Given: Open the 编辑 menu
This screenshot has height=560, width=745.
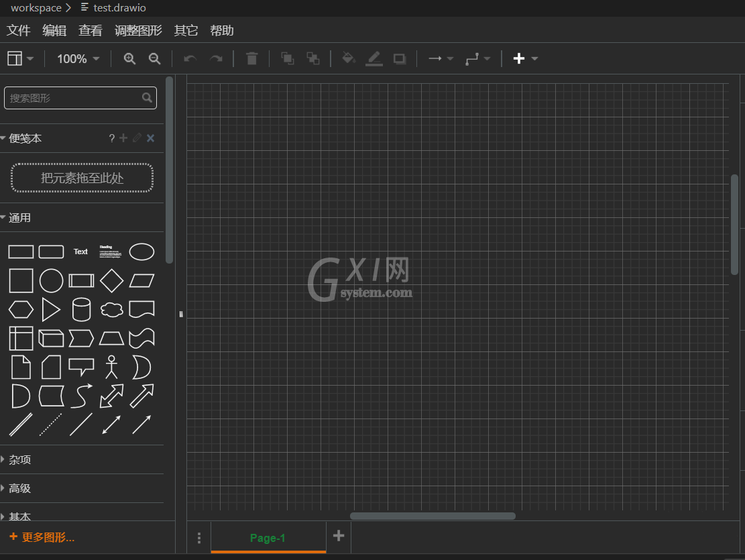Looking at the screenshot, I should click(54, 30).
